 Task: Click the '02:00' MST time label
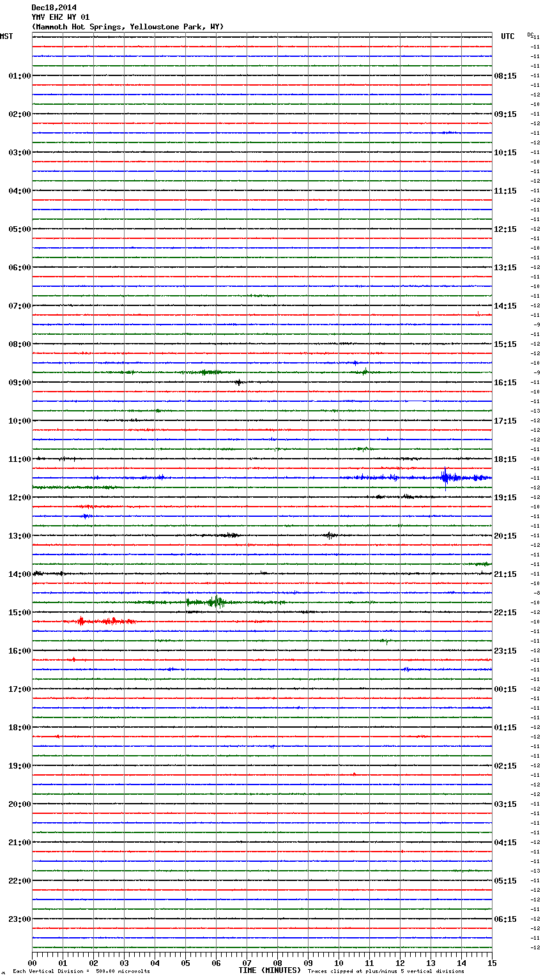coord(19,114)
